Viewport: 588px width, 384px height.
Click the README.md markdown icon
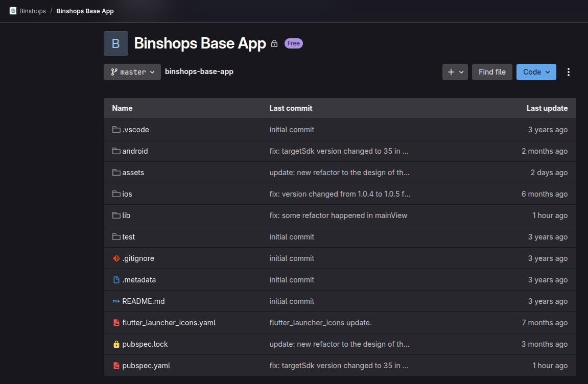(x=116, y=301)
